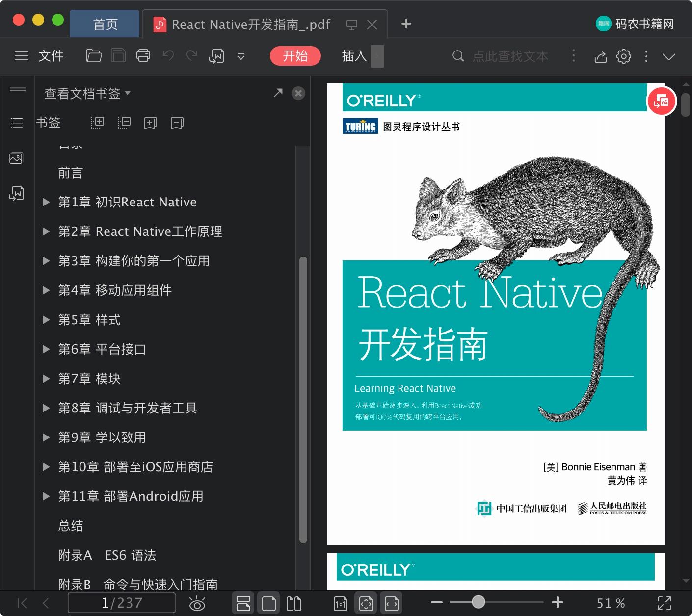
Task: Open 总结 bookmark
Action: (x=71, y=526)
